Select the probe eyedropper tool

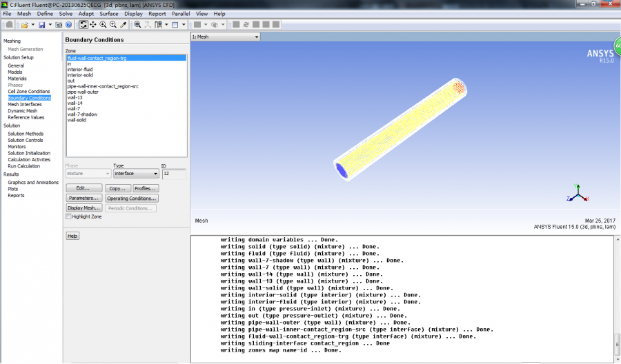point(124,25)
